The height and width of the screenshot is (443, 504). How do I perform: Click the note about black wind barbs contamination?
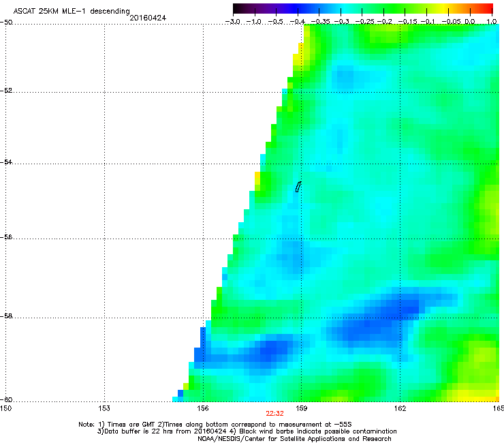pyautogui.click(x=318, y=431)
